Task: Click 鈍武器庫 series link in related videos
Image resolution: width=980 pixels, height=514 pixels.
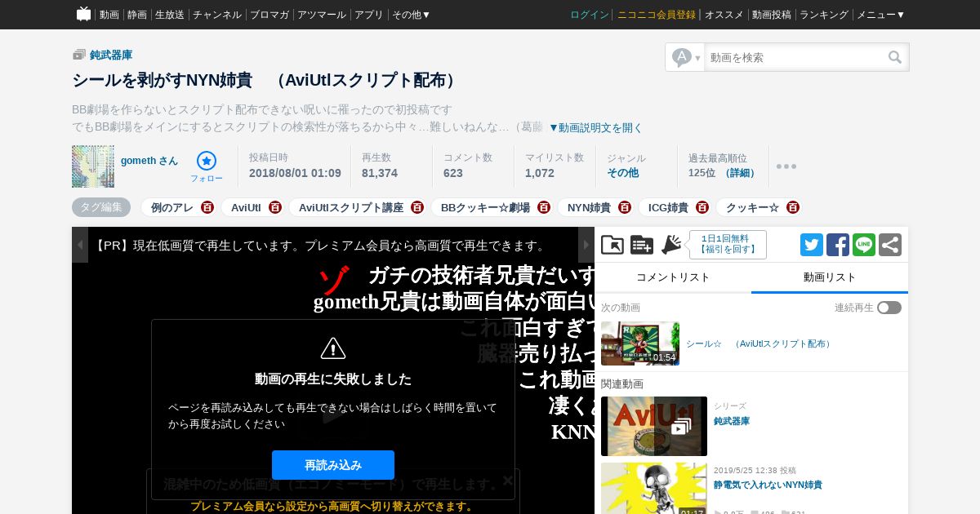Action: (x=732, y=421)
